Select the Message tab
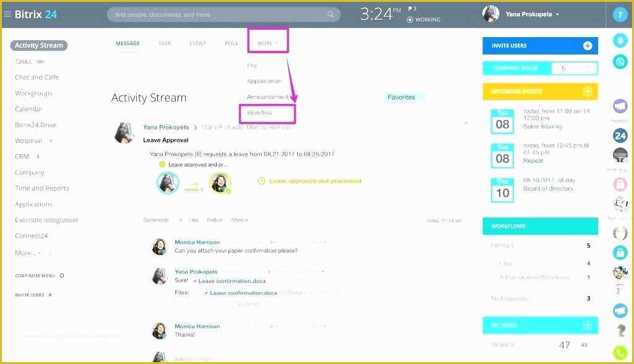The width and height of the screenshot is (634, 364). (x=128, y=43)
